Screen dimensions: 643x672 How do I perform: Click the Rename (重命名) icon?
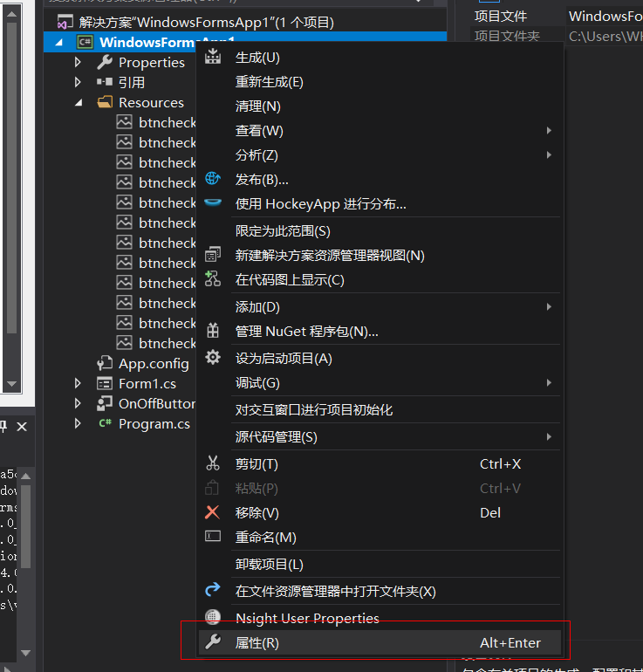click(213, 536)
